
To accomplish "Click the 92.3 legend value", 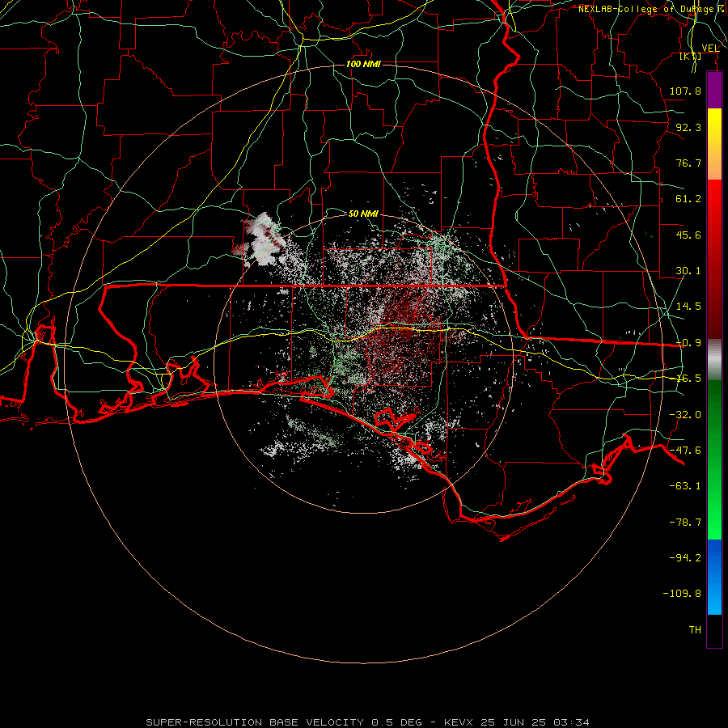I will [688, 127].
